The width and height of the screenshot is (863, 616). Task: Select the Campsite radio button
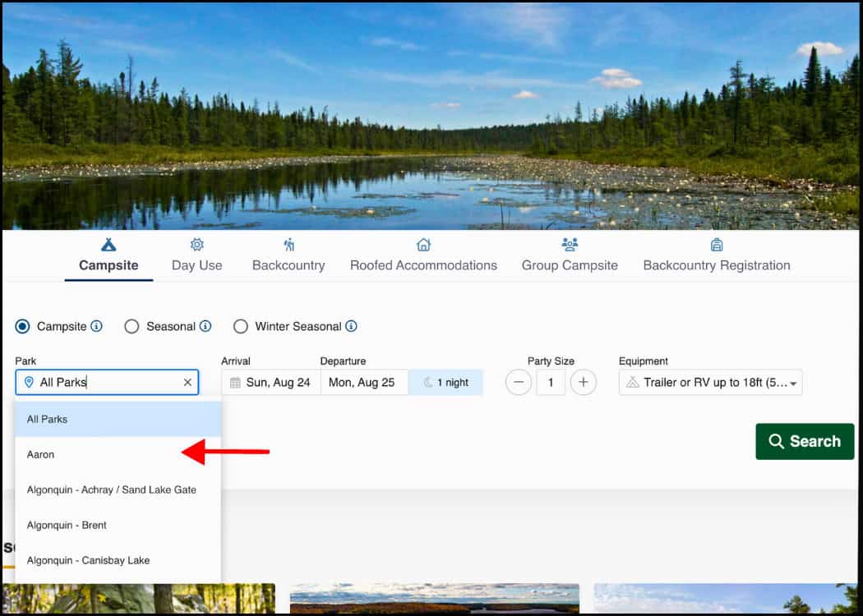tap(22, 326)
